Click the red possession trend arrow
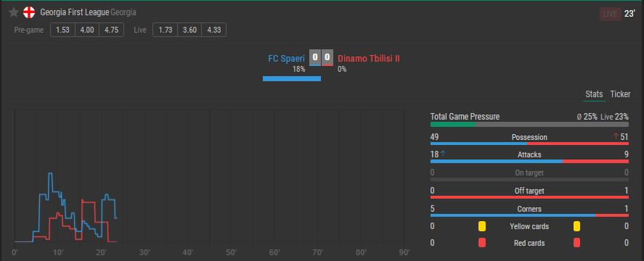Image resolution: width=644 pixels, height=261 pixels. point(616,136)
